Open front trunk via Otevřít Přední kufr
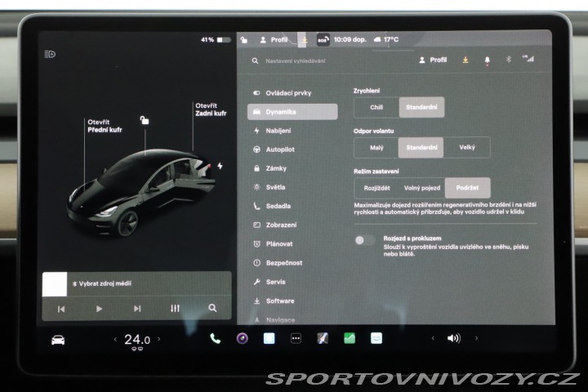The width and height of the screenshot is (588, 392). (105, 126)
